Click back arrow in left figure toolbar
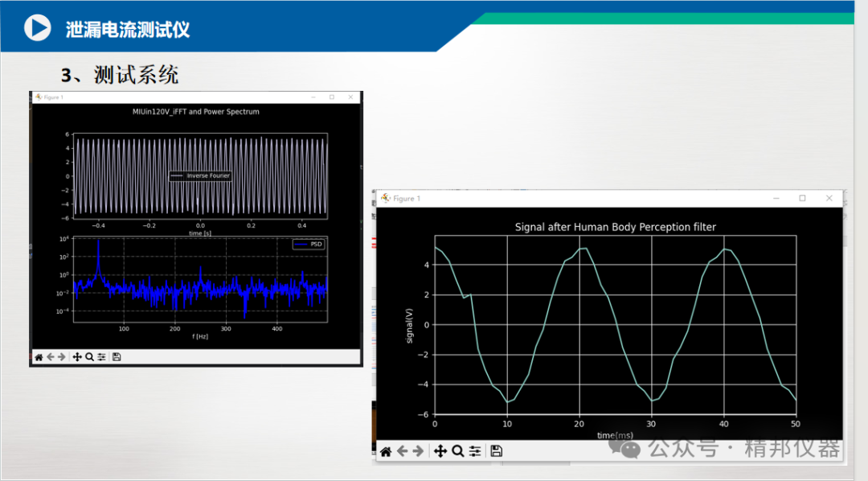The height and width of the screenshot is (481, 868). 51,357
